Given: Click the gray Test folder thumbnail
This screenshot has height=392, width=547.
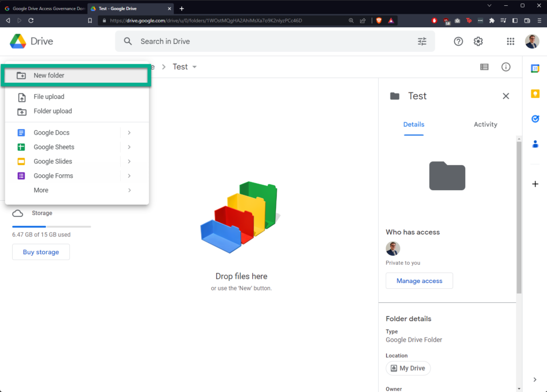Looking at the screenshot, I should [447, 176].
